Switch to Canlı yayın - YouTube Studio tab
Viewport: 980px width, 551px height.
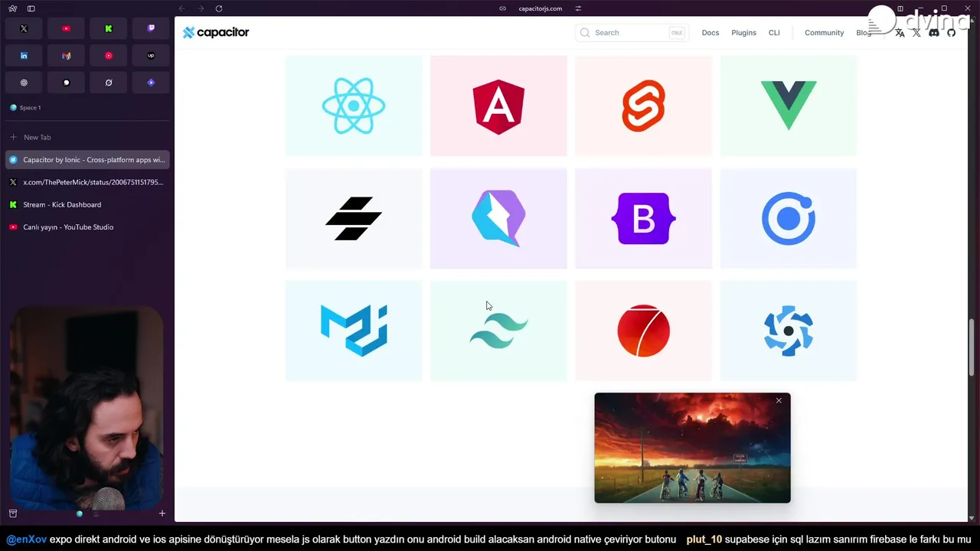point(87,227)
